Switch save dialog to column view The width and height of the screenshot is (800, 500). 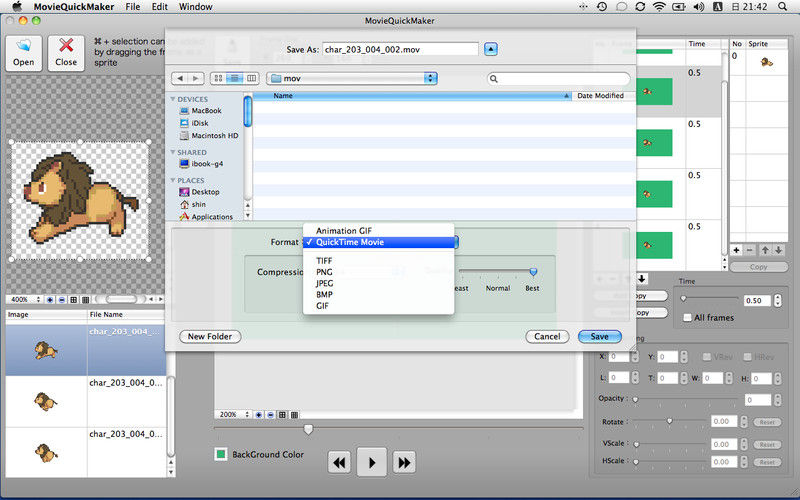click(251, 78)
